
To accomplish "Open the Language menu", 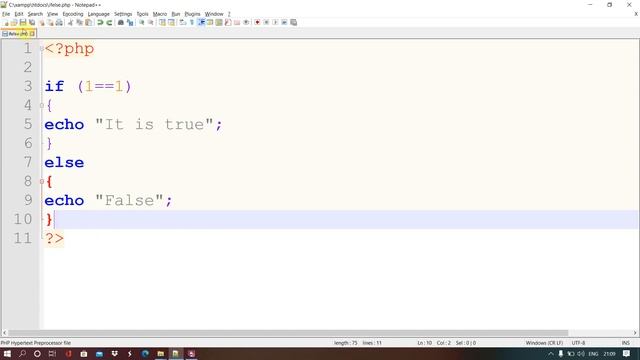I will (x=98, y=14).
